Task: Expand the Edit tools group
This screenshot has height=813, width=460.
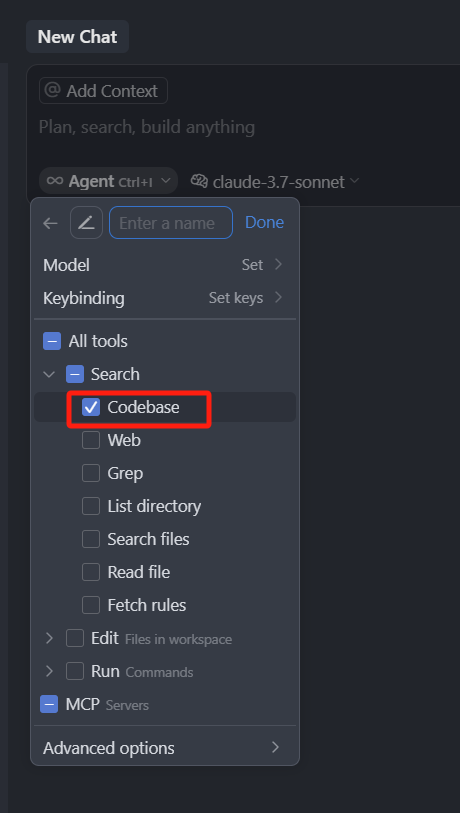Action: point(49,638)
